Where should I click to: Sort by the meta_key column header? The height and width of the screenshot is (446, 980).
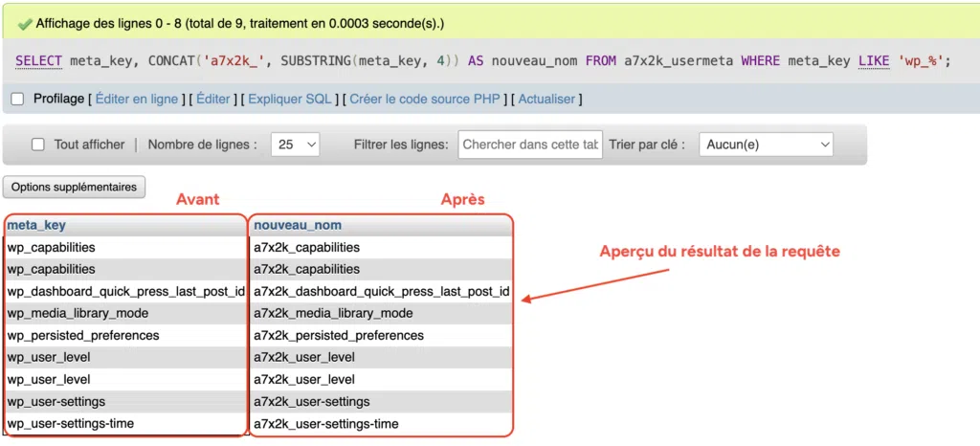(x=36, y=226)
